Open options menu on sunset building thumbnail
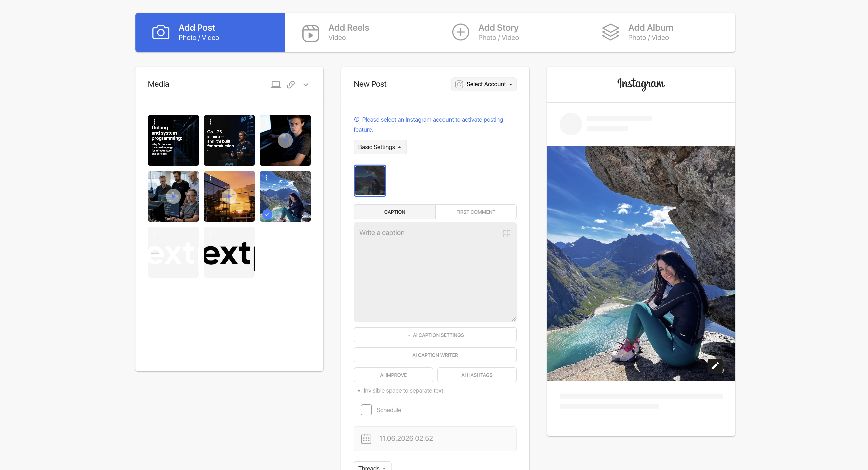868x470 pixels. pyautogui.click(x=210, y=178)
